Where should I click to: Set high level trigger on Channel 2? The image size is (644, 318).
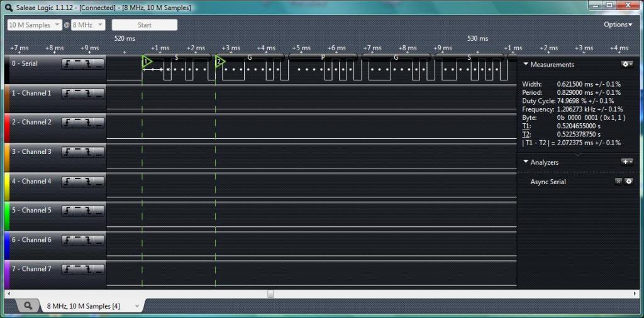[x=77, y=122]
